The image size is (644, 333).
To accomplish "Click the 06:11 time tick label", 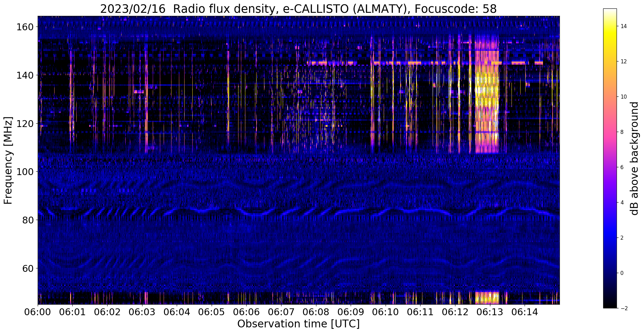I will 420,312.
